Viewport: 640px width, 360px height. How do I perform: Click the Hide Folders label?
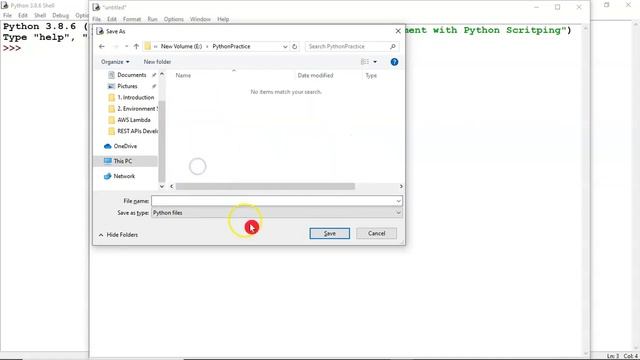click(x=122, y=235)
